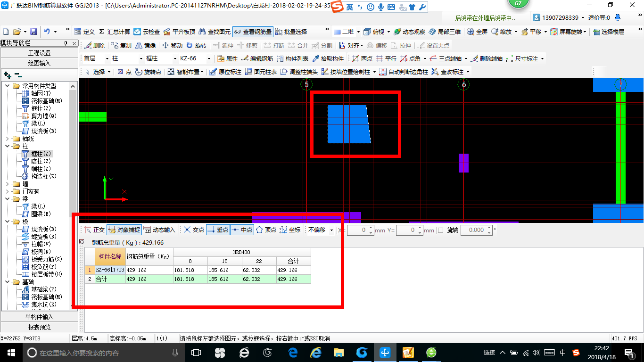Toggle 交点 intersection snap
Viewport: 644px width, 362px height.
tap(194, 230)
